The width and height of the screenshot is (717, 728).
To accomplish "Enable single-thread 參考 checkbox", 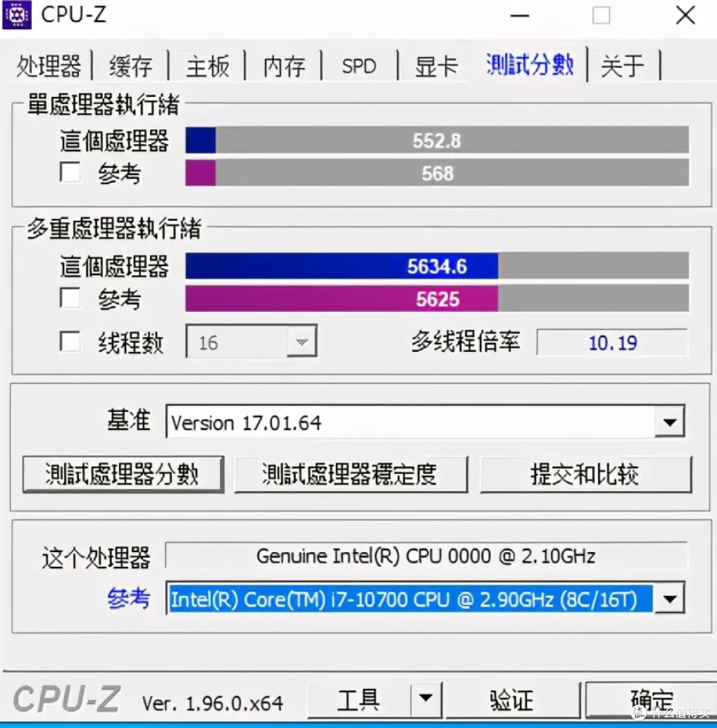I will tap(70, 173).
